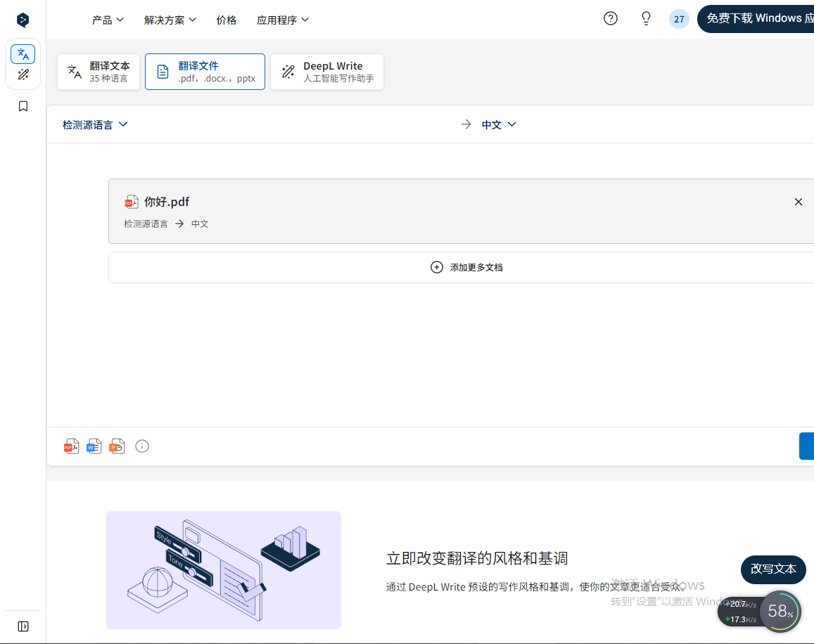Expand the 产品 menu

108,20
